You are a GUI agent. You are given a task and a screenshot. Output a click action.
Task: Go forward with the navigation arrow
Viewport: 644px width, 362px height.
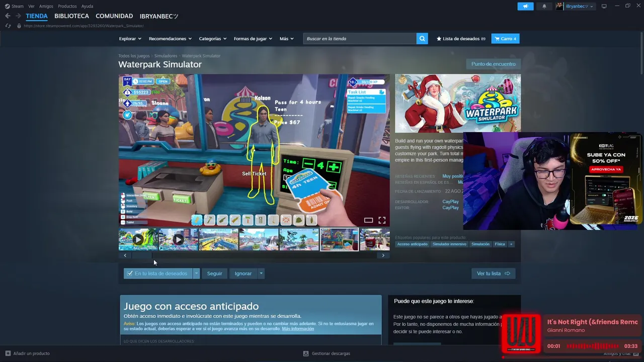click(18, 16)
